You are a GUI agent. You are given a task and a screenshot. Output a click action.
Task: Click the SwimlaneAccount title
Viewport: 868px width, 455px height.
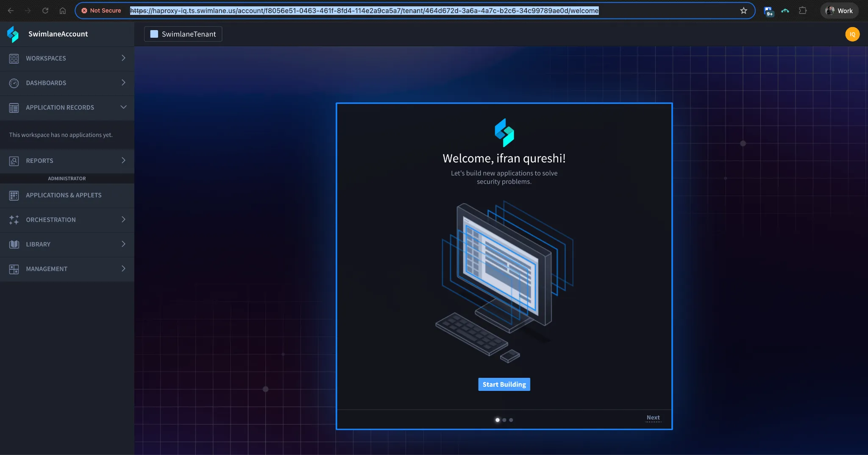pyautogui.click(x=58, y=34)
